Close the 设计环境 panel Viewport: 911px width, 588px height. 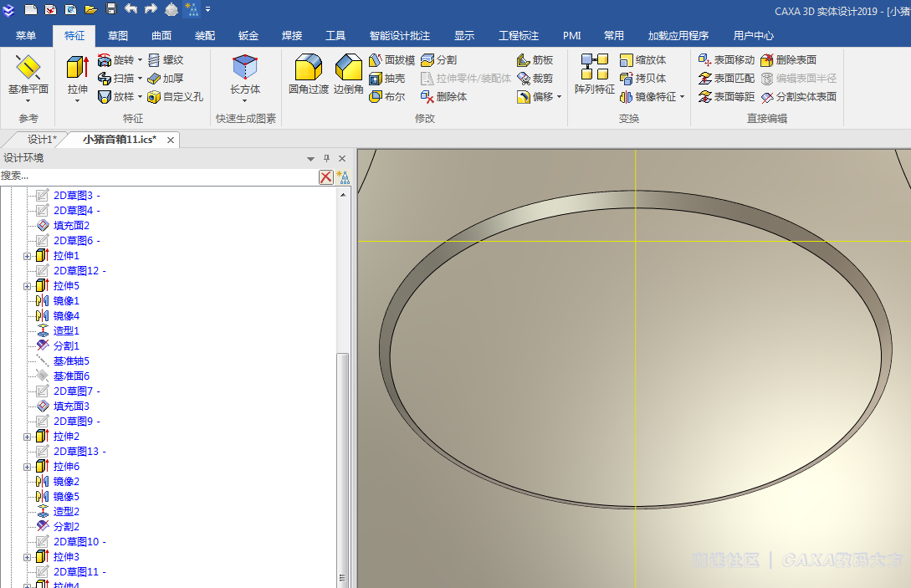click(x=342, y=158)
